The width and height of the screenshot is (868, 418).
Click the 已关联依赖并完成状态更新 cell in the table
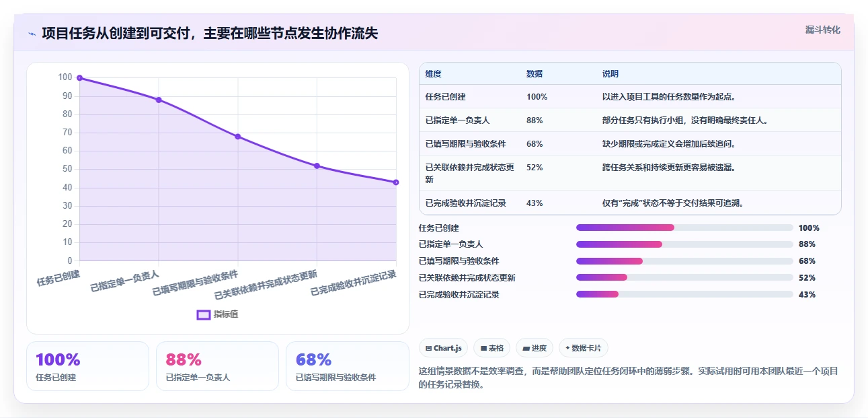pyautogui.click(x=470, y=174)
